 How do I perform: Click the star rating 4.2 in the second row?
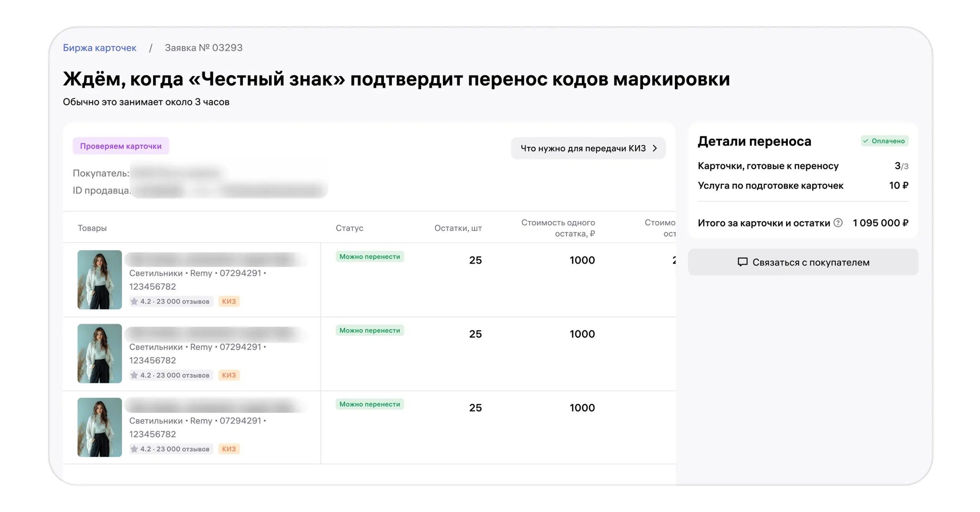pos(171,375)
